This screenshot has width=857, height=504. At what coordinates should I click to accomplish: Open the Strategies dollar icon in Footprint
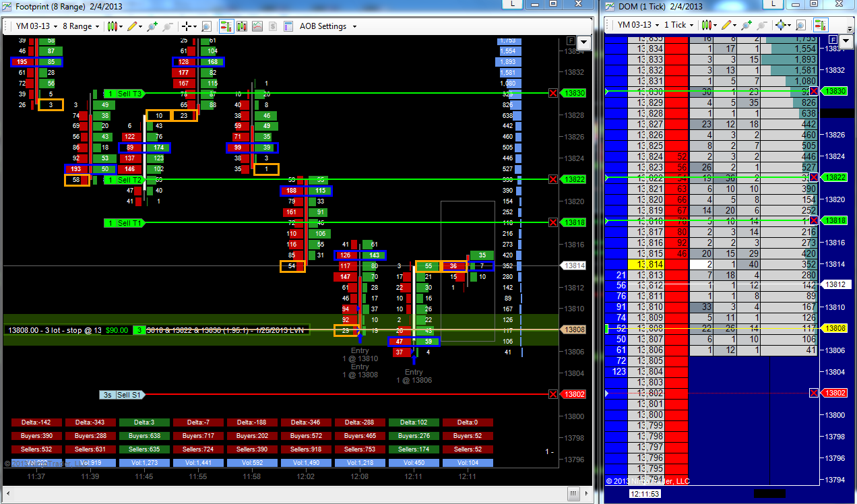pyautogui.click(x=273, y=26)
